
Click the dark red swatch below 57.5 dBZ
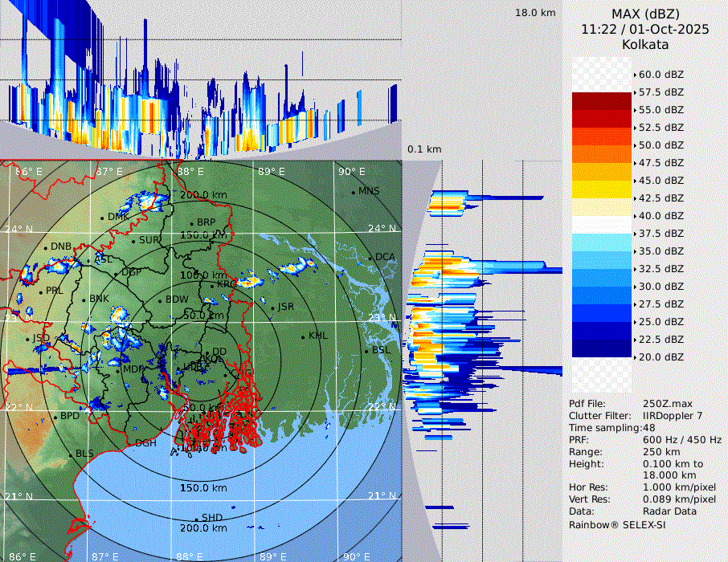point(602,101)
